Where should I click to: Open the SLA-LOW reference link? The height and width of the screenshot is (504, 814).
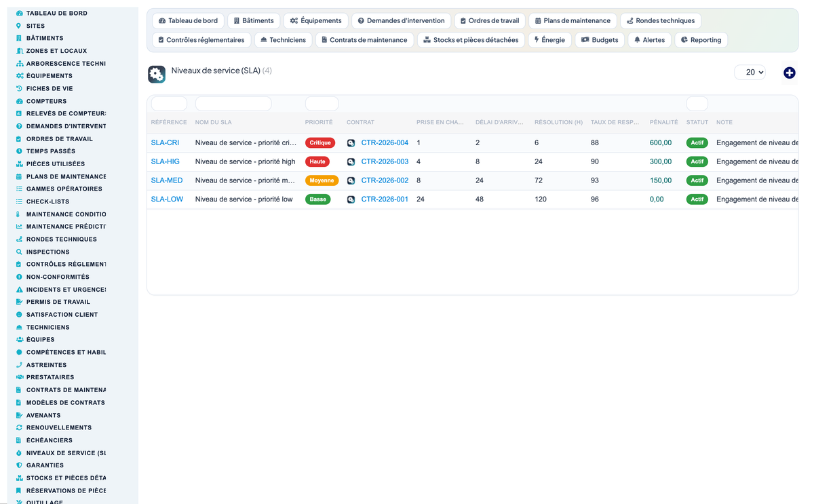point(167,199)
